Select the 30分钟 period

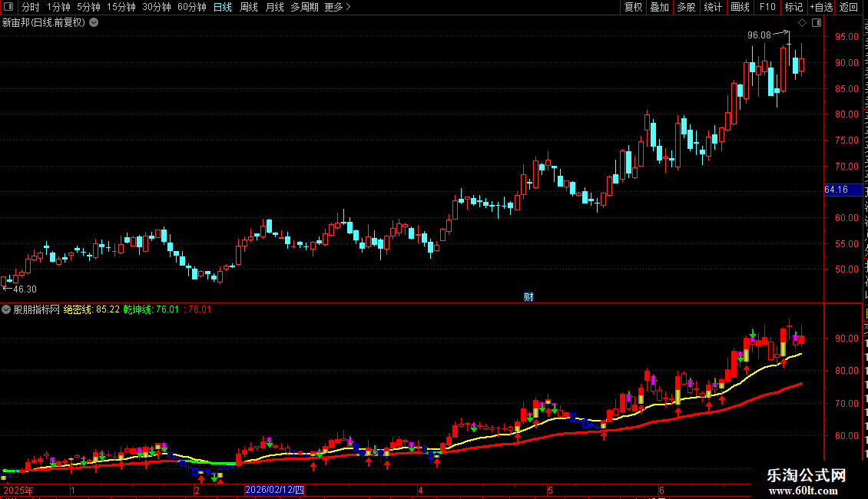coord(156,7)
